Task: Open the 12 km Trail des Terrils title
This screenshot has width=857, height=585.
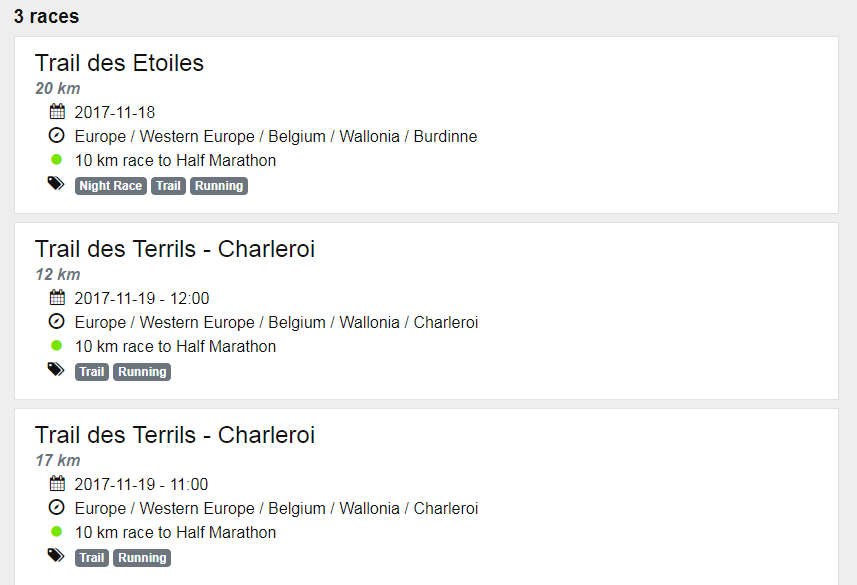Action: click(x=175, y=249)
